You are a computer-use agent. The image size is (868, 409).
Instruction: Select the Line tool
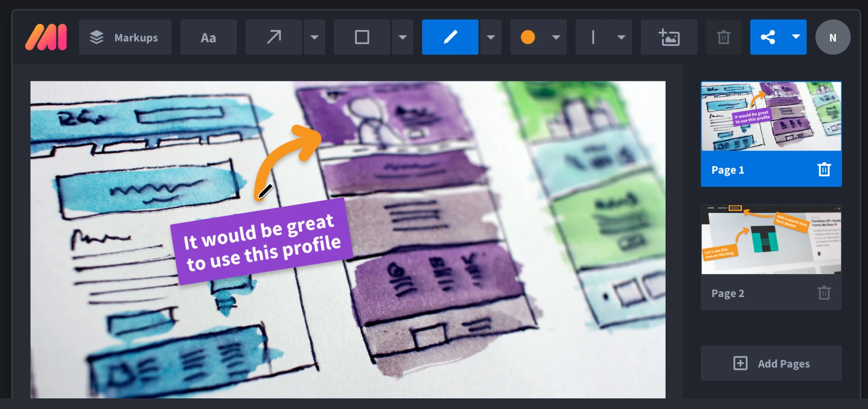(x=593, y=37)
